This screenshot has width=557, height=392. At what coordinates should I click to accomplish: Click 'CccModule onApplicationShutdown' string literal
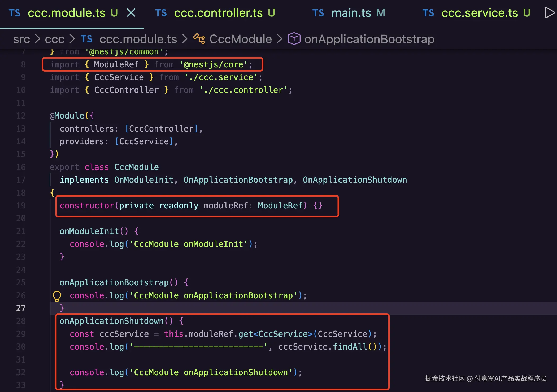point(211,372)
